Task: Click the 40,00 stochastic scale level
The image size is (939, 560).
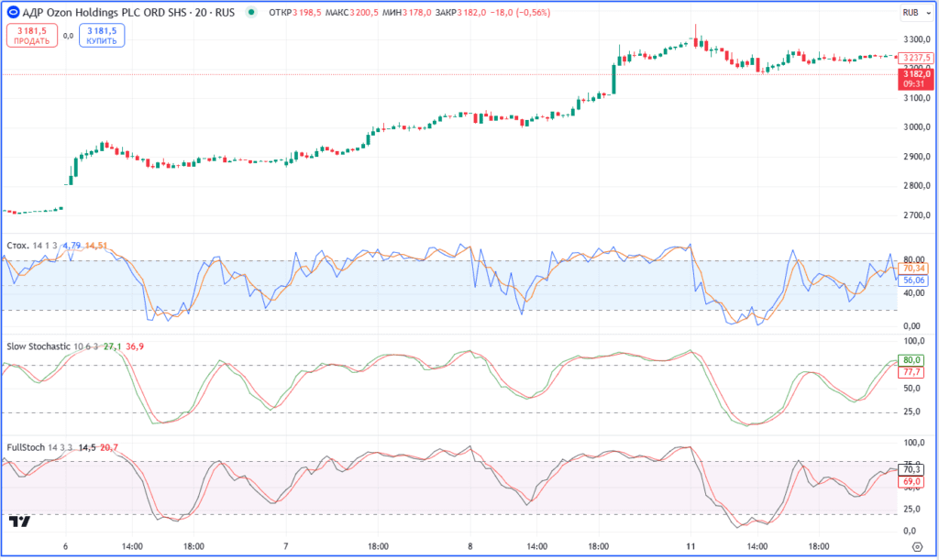Action: point(912,293)
